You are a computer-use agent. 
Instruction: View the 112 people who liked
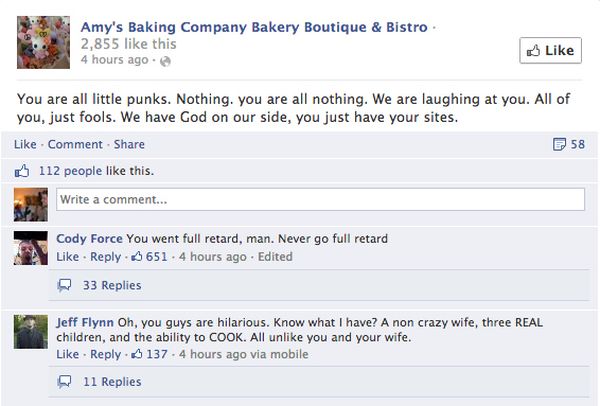(70, 171)
